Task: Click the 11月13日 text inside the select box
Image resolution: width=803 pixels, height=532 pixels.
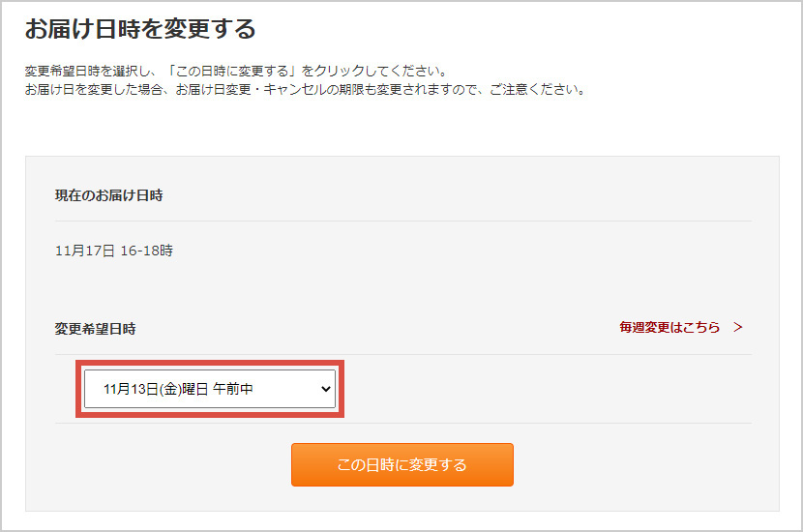Action: point(132,389)
